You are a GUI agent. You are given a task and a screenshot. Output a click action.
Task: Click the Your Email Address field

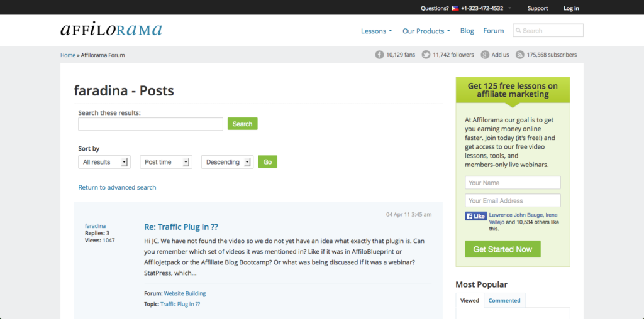pos(513,200)
